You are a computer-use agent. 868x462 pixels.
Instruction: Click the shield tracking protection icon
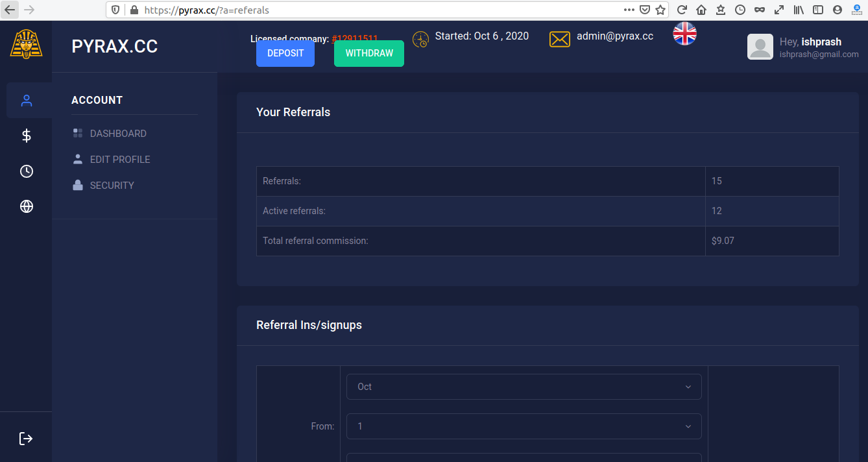click(x=115, y=10)
